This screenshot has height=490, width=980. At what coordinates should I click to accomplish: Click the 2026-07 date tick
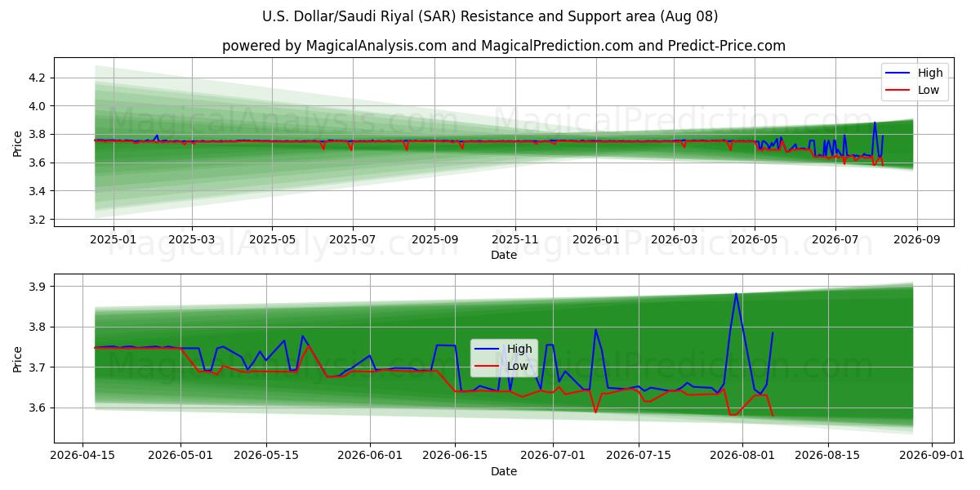pyautogui.click(x=835, y=240)
